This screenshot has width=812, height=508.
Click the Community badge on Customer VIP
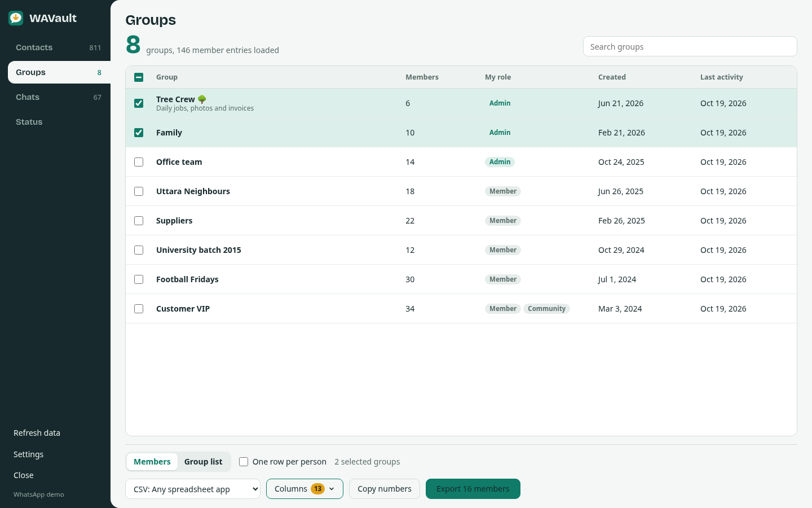click(546, 309)
